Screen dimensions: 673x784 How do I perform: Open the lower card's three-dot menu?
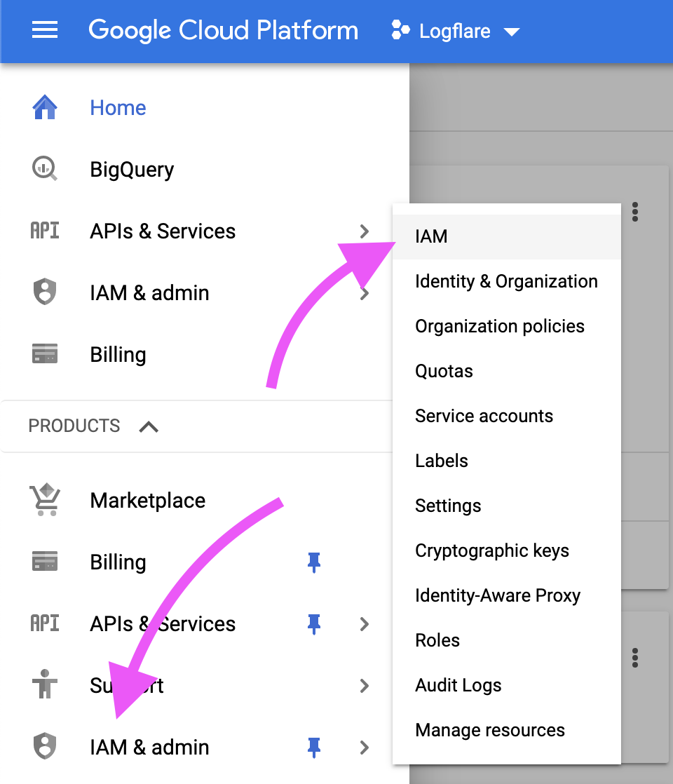tap(635, 658)
